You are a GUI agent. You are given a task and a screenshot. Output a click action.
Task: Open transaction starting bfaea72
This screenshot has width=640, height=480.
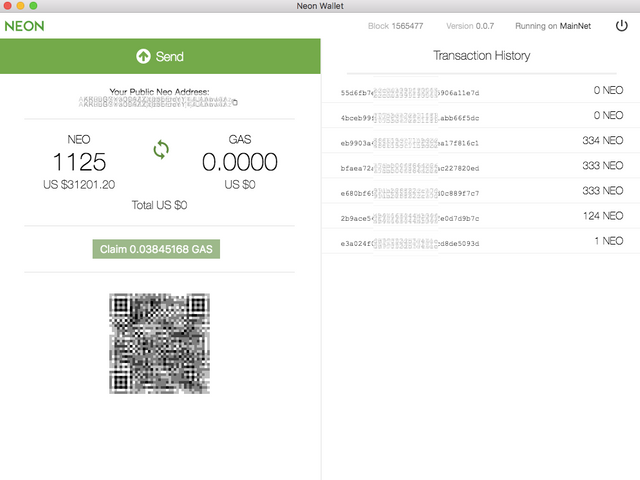click(x=410, y=168)
